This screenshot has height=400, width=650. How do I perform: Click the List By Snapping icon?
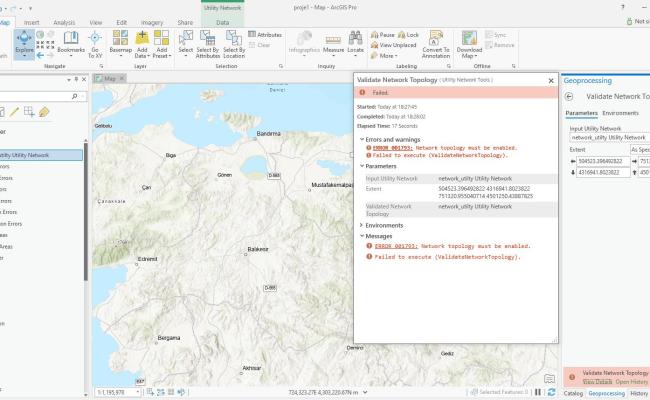[29, 112]
